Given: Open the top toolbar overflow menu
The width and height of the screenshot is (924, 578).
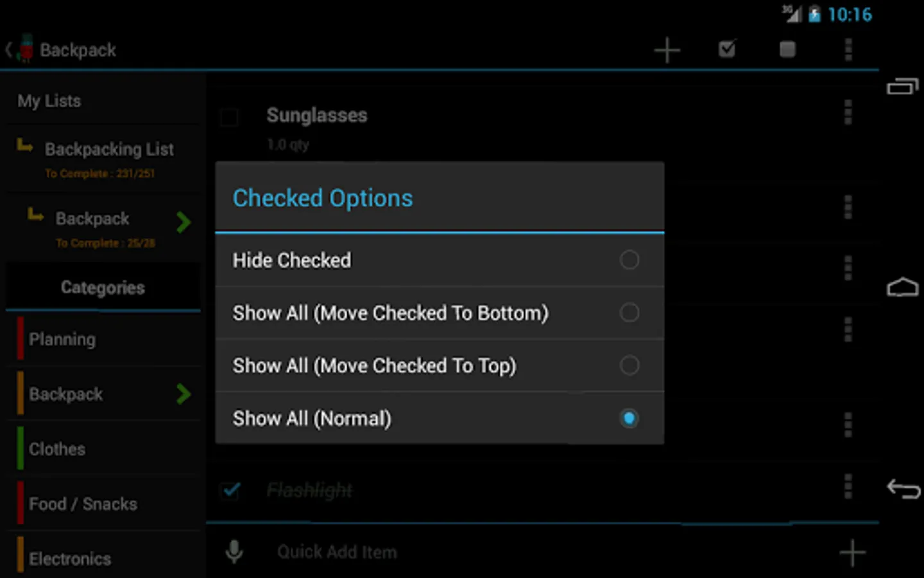Looking at the screenshot, I should point(848,49).
